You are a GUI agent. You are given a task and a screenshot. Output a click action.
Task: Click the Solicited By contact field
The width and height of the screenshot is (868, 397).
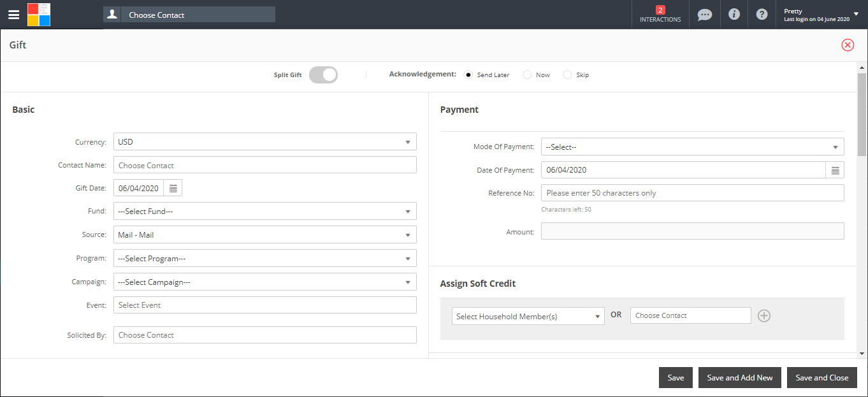[265, 335]
